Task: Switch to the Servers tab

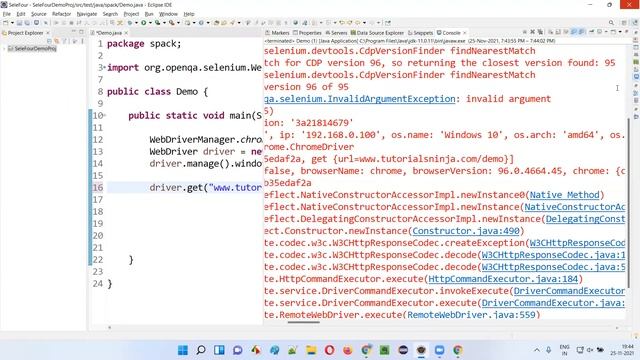Action: tap(336, 33)
